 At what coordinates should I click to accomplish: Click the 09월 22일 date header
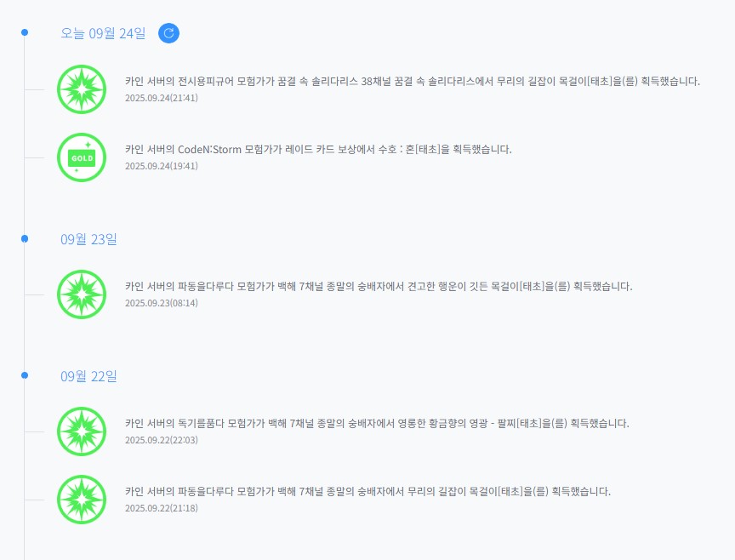88,376
